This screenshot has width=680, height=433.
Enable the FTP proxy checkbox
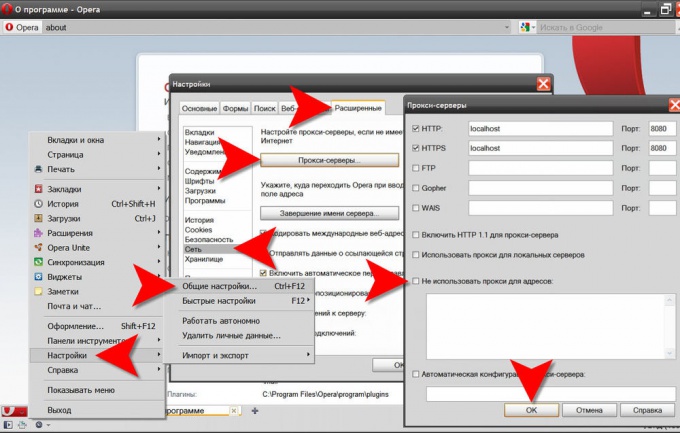[x=415, y=168]
